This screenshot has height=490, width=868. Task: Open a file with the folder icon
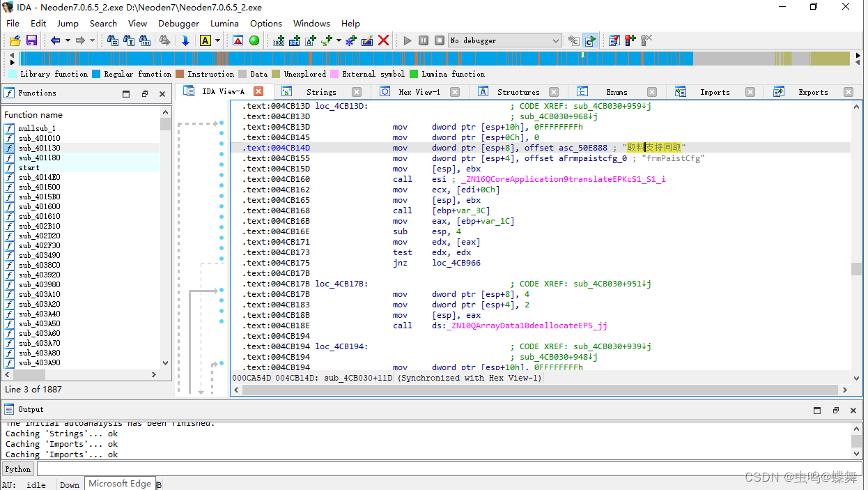(x=15, y=40)
